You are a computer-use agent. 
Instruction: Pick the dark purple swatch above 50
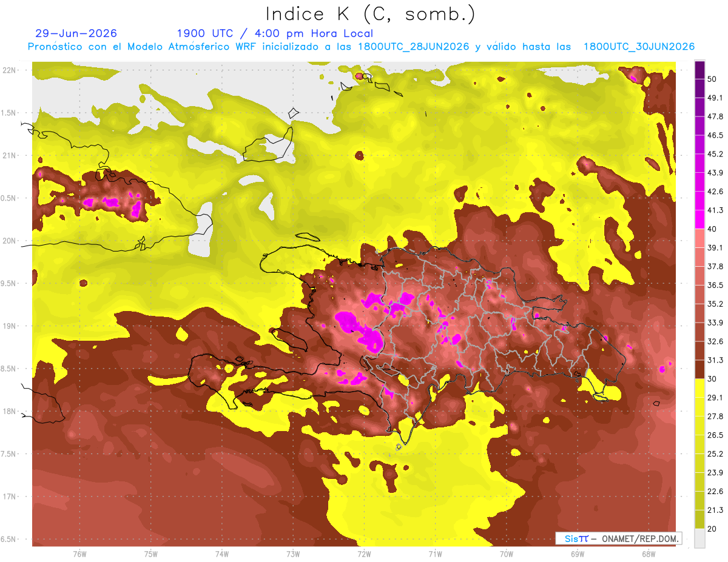[699, 70]
